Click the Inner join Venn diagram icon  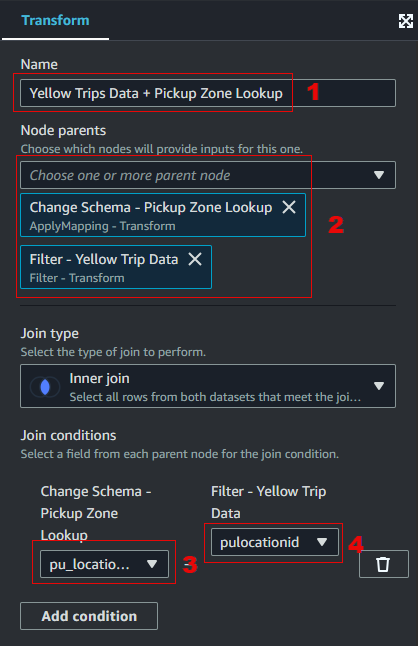point(45,387)
